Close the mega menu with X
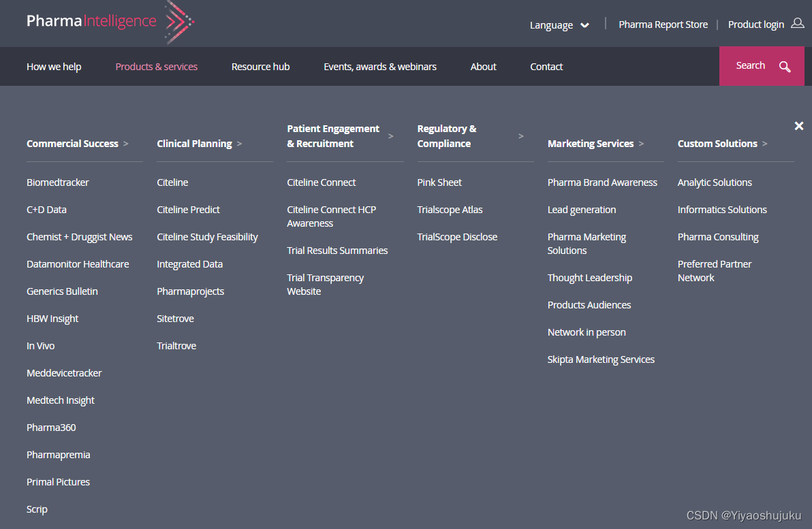Viewport: 812px width, 529px height. coord(798,126)
